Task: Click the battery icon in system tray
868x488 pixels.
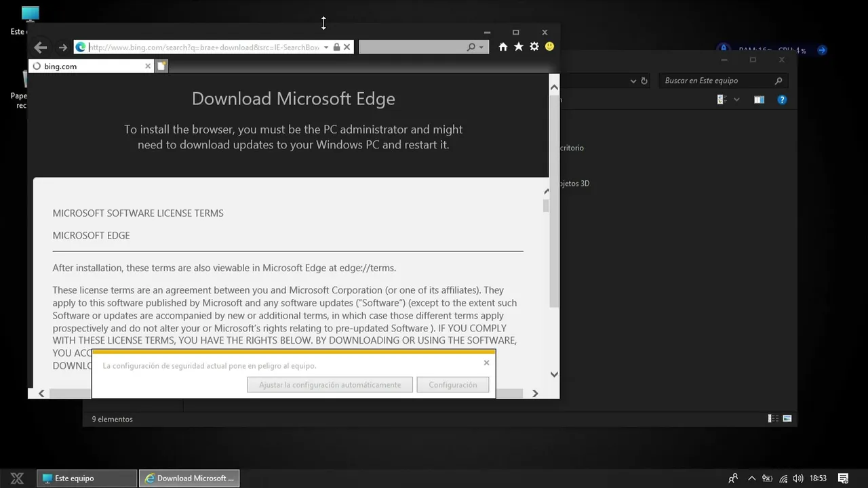Action: [x=767, y=478]
